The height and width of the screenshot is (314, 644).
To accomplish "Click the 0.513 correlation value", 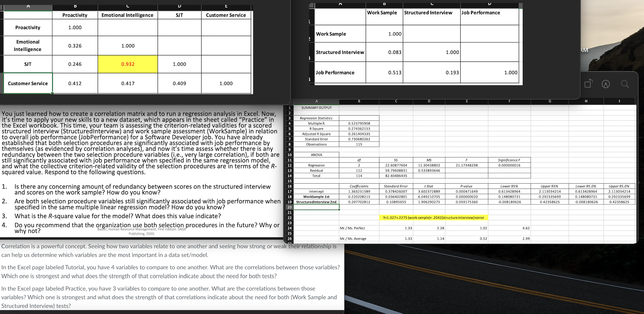I will [x=395, y=73].
